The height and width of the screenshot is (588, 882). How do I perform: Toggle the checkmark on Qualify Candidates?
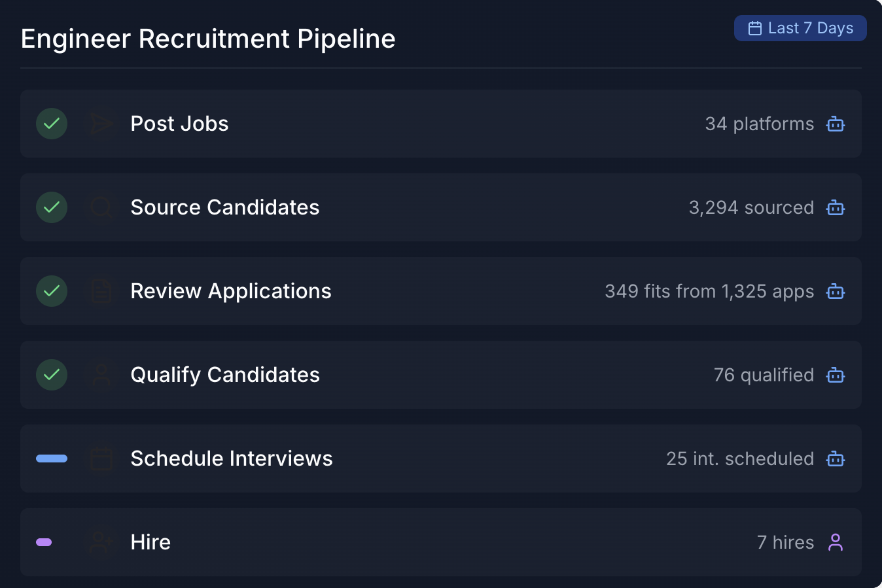(x=51, y=375)
